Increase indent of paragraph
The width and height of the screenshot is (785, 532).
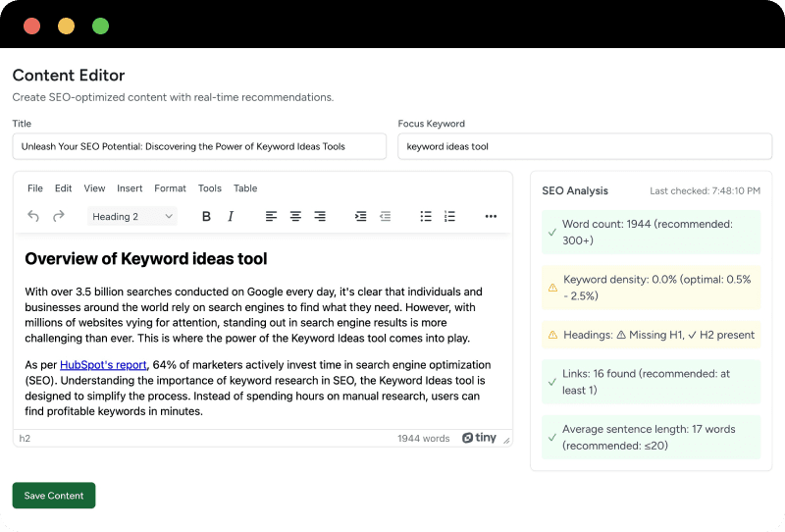coord(360,216)
